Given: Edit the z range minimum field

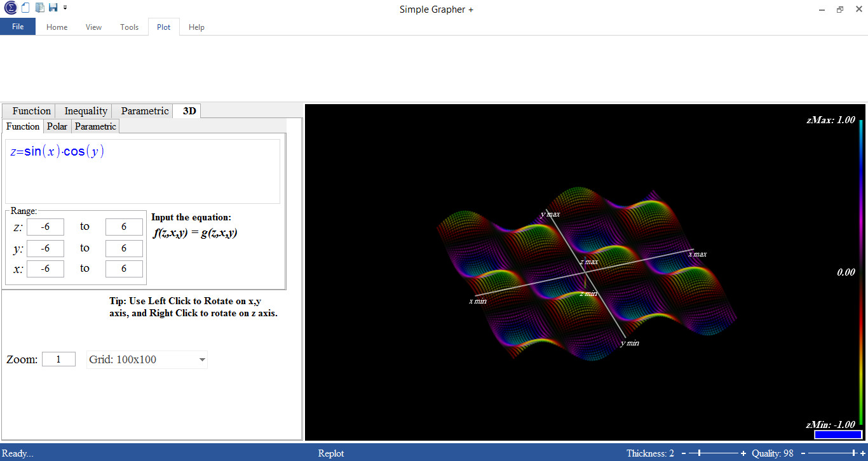Looking at the screenshot, I should 45,227.
